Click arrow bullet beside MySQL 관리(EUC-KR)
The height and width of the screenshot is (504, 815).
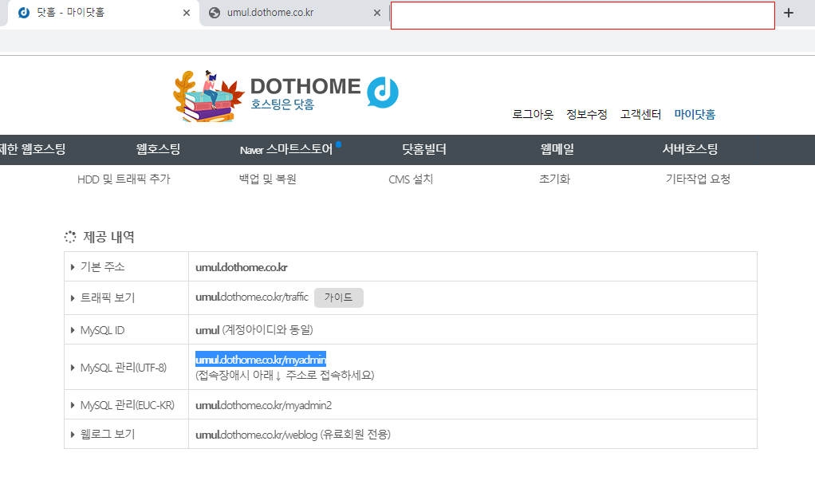point(73,405)
